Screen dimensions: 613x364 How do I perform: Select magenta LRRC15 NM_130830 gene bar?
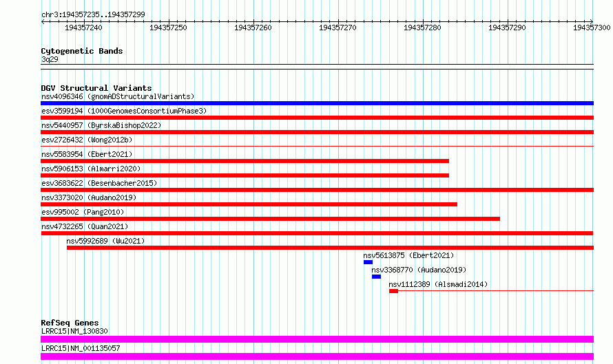pyautogui.click(x=317, y=339)
